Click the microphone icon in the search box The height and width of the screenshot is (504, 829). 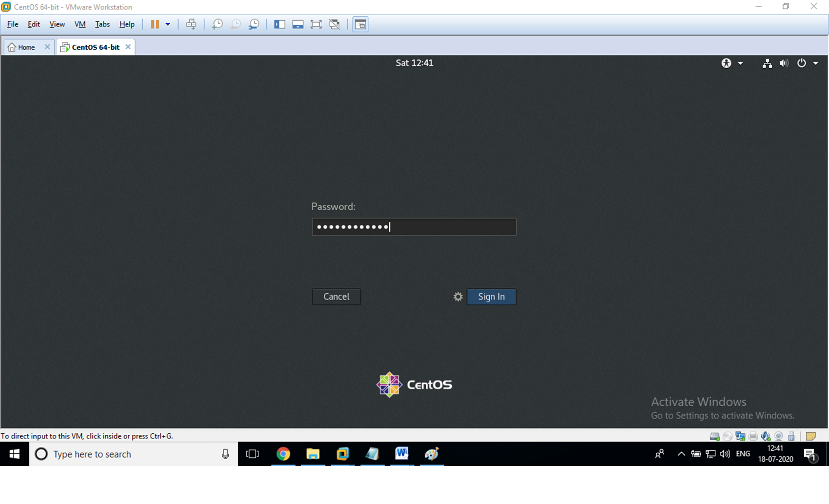(x=226, y=454)
